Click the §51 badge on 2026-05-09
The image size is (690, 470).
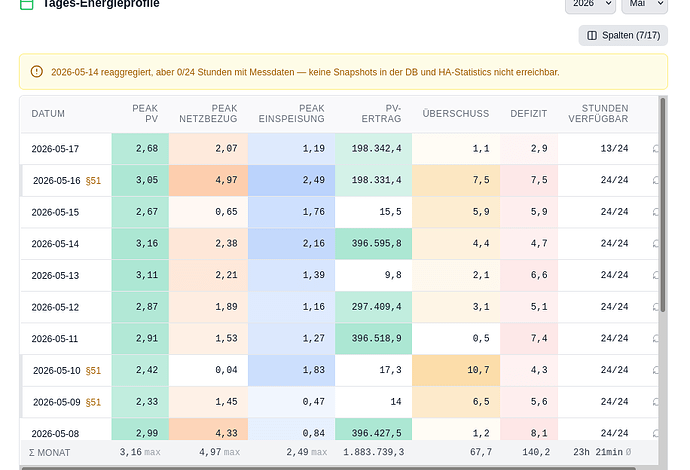(93, 402)
